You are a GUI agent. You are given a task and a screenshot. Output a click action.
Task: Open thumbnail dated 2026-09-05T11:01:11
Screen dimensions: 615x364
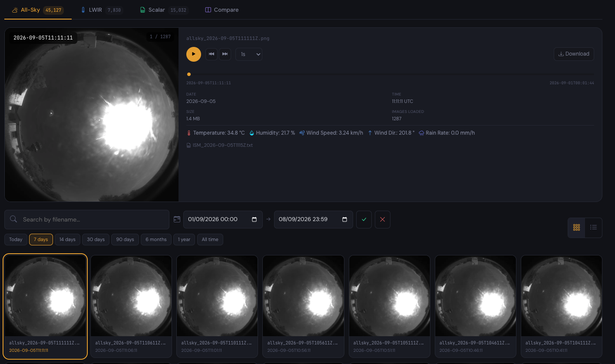tap(217, 306)
